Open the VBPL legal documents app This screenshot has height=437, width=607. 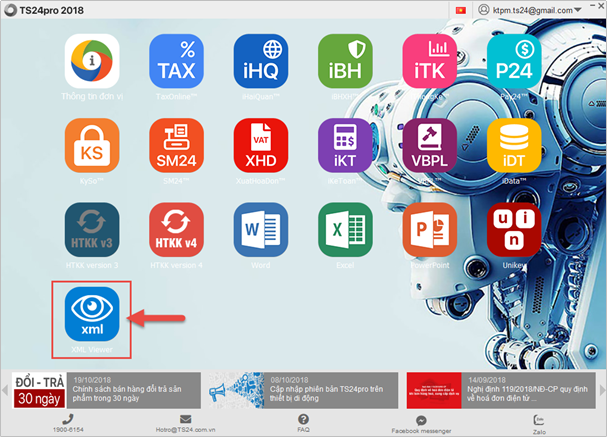tap(429, 146)
